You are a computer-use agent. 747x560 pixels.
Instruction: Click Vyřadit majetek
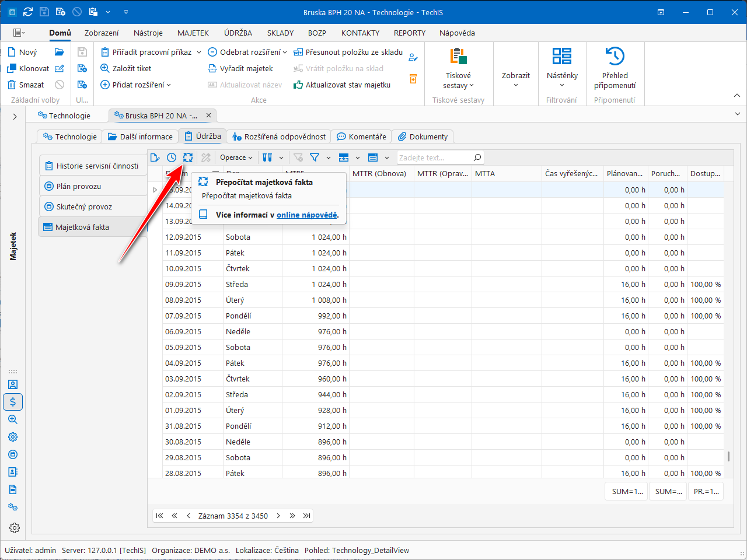240,68
